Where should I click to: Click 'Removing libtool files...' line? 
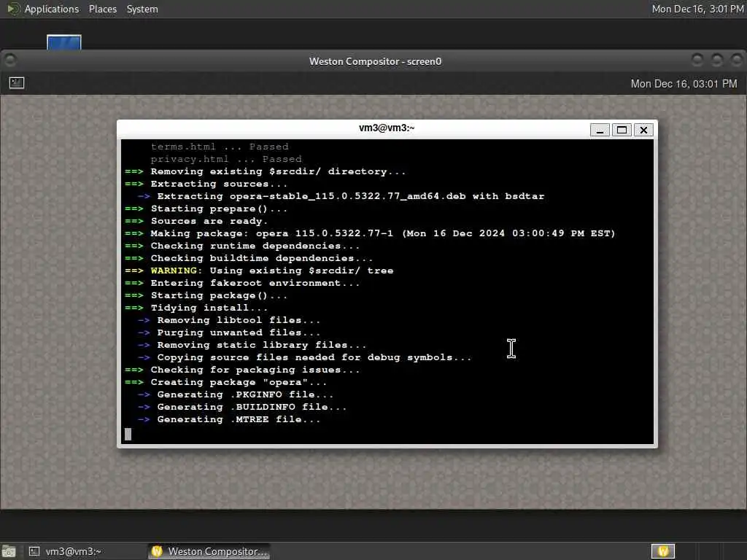229,321
